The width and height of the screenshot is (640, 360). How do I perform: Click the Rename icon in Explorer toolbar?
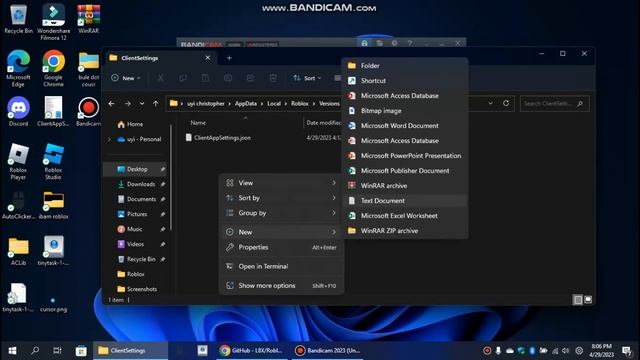[228, 78]
